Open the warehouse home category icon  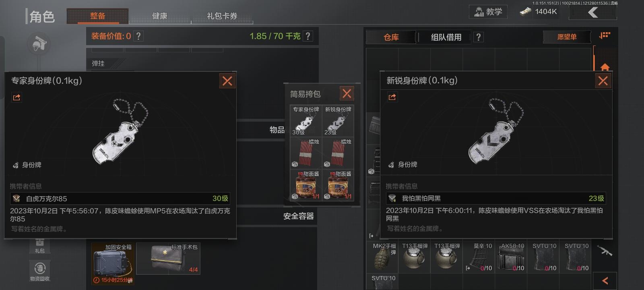tap(605, 67)
